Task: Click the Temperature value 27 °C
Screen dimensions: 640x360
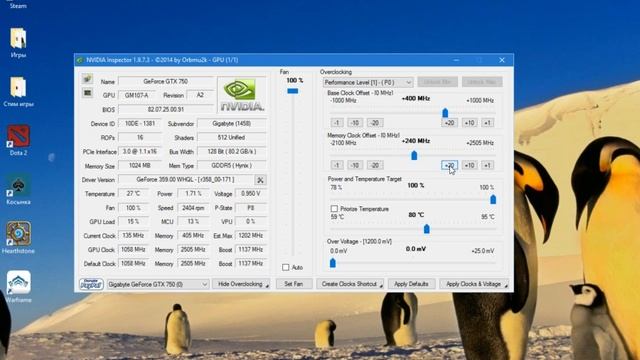Action: 133,193
